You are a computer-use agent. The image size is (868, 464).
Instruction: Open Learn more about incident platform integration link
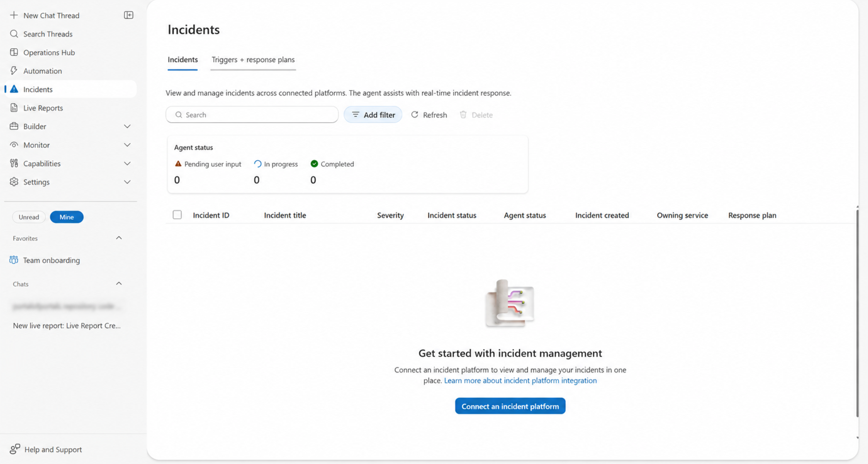[520, 381]
